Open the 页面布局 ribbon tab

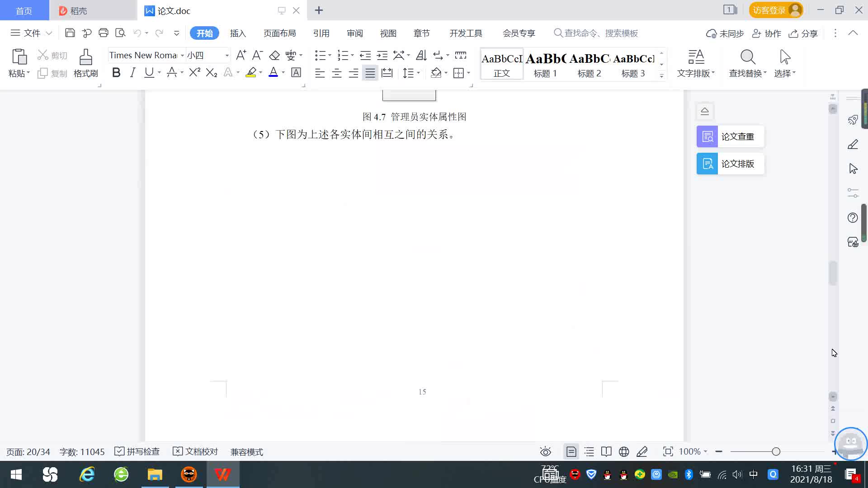pos(279,33)
